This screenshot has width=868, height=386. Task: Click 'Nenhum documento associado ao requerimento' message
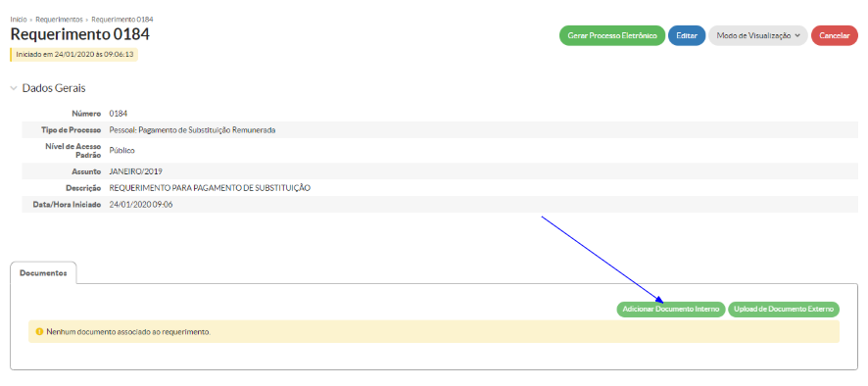tap(129, 332)
